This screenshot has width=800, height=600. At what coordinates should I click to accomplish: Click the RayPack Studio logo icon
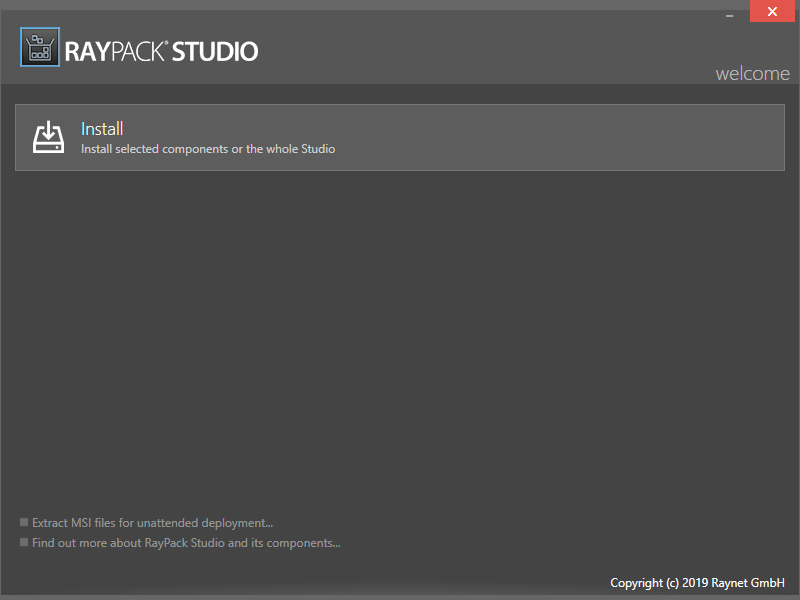[x=40, y=48]
